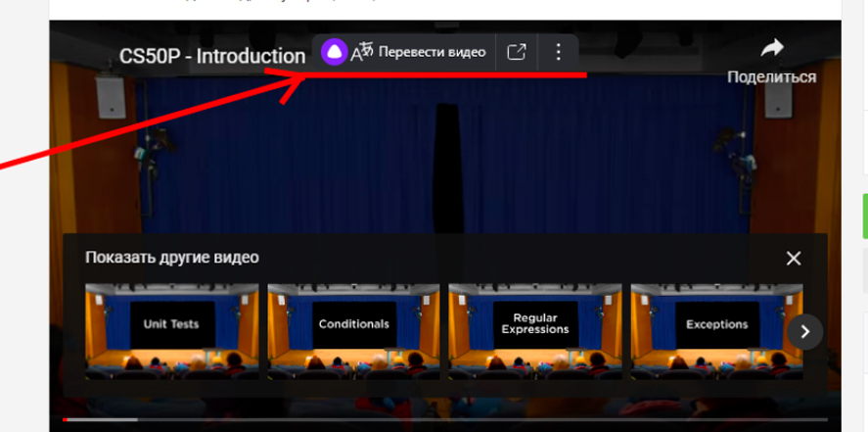
Task: Click the 'Поделиться' share label
Action: tap(772, 77)
